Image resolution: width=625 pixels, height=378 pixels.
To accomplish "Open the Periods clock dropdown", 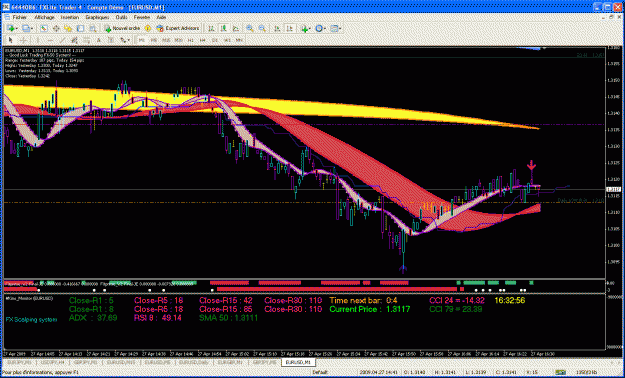I will [320, 28].
